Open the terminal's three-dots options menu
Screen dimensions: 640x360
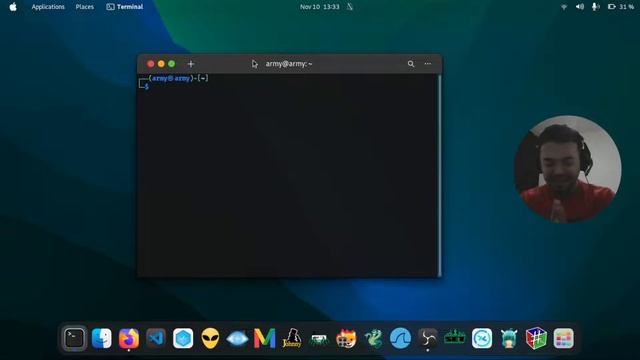pos(428,64)
